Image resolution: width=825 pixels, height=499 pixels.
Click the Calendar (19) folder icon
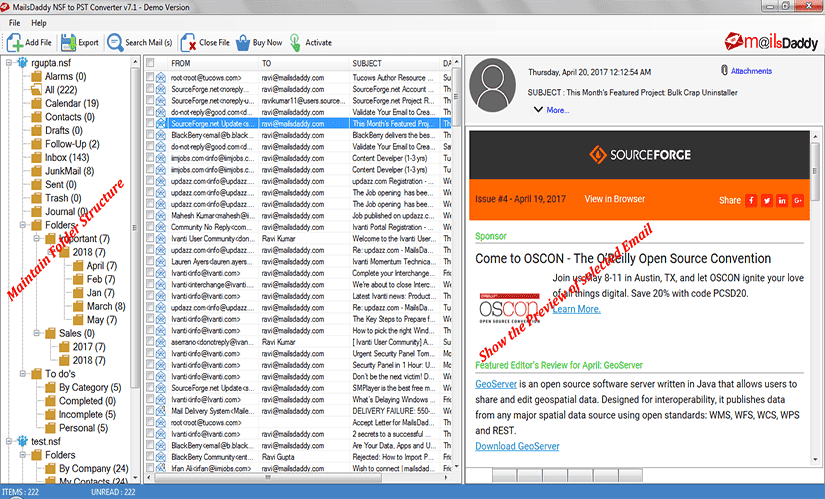tap(36, 103)
